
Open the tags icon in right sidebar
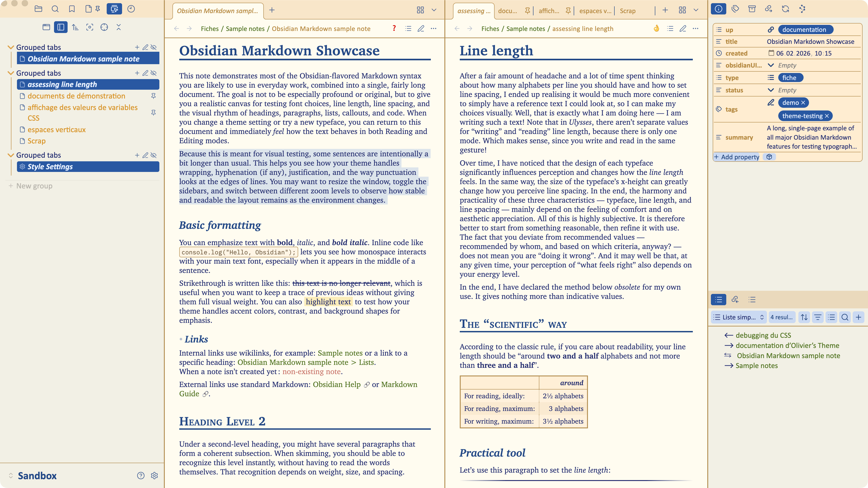735,9
